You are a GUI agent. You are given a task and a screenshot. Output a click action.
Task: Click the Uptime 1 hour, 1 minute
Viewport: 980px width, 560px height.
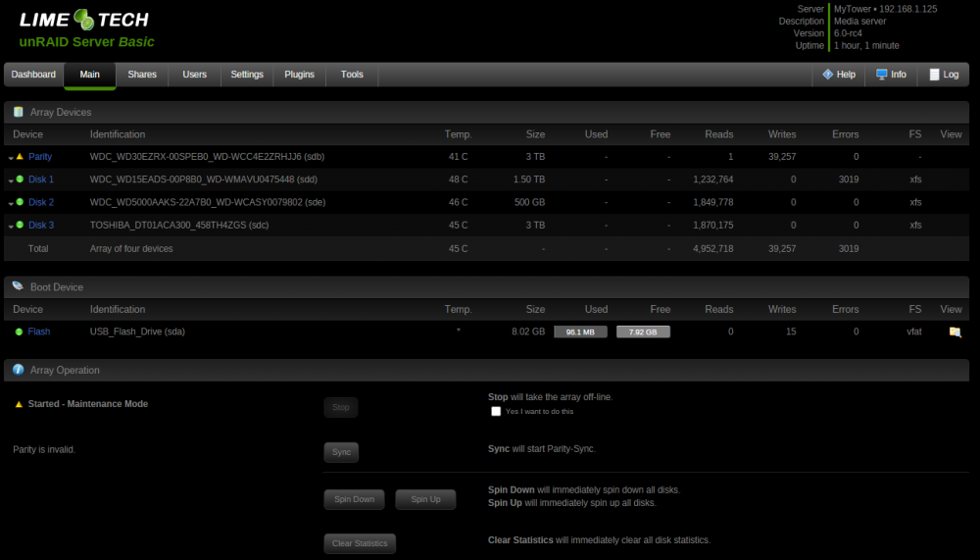point(866,46)
